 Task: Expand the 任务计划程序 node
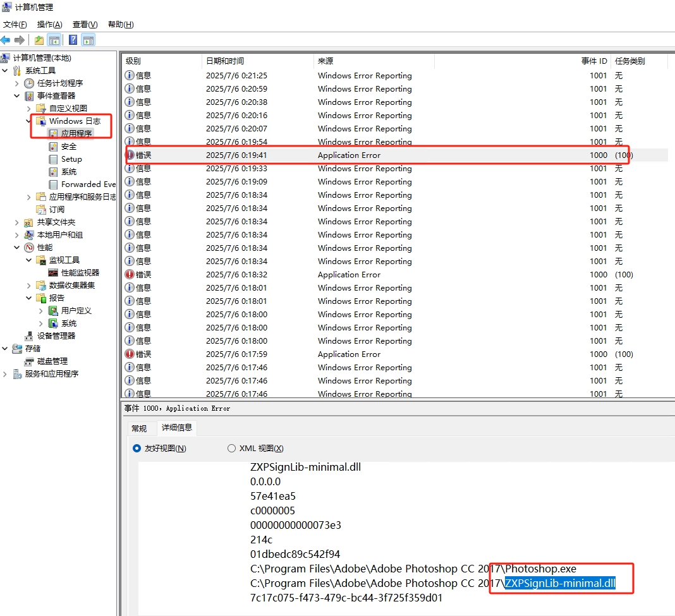coord(17,83)
